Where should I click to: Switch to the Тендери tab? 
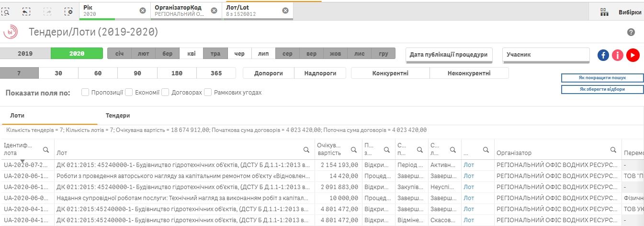tap(118, 116)
